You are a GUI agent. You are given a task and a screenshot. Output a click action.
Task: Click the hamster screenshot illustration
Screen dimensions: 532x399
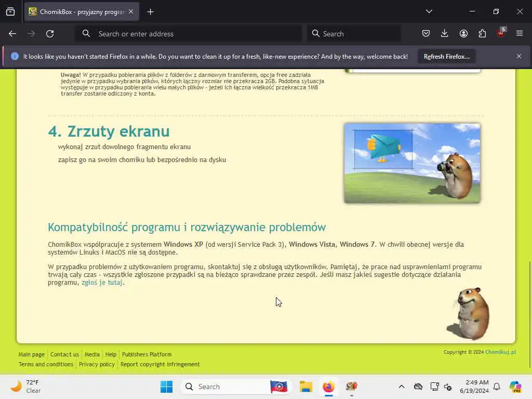pos(412,163)
